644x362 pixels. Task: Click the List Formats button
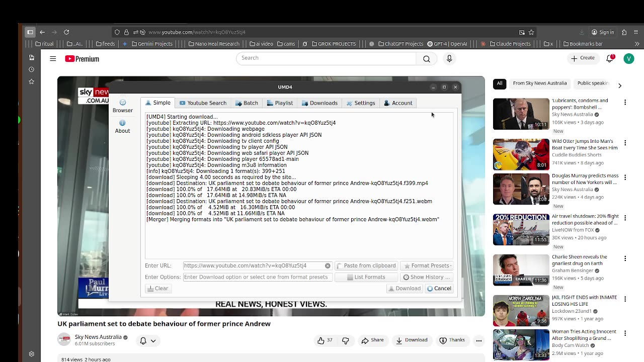pos(366,277)
